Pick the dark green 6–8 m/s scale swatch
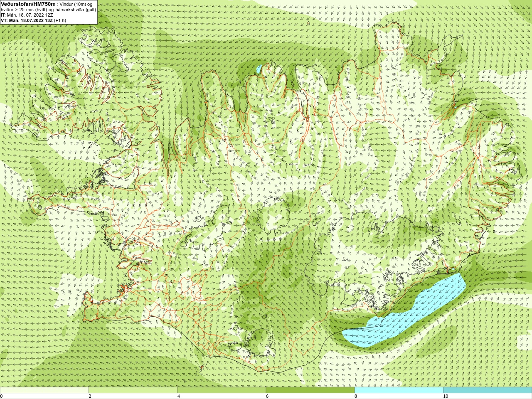This screenshot has height=399, width=532. pyautogui.click(x=310, y=390)
